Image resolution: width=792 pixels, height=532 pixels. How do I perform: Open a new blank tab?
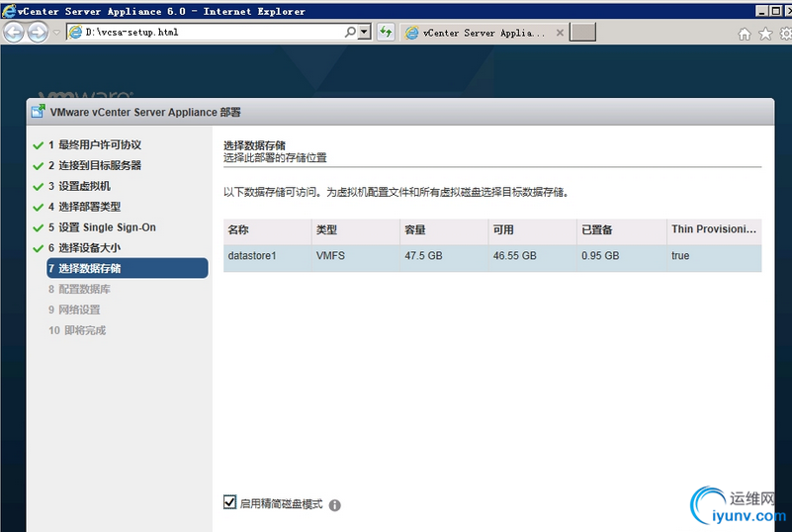tap(582, 33)
